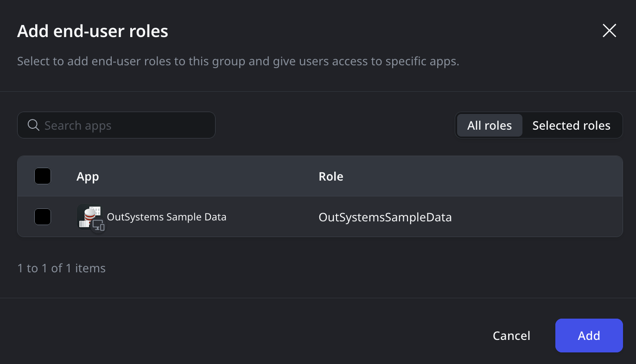Tick the select-all checkbox in table header

point(43,176)
